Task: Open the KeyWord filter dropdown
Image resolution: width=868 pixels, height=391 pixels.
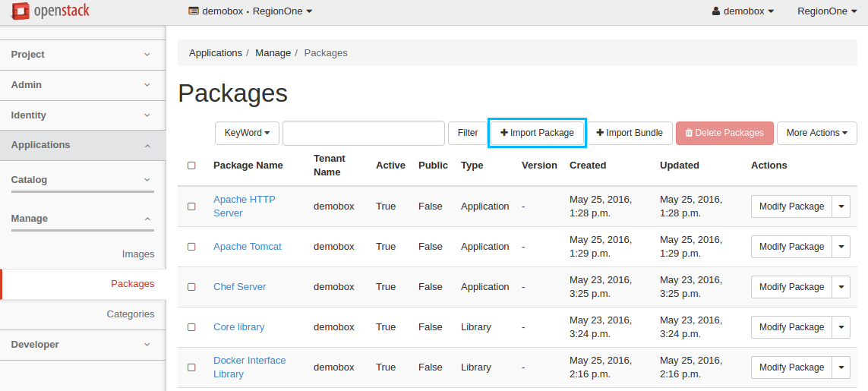Action: [x=247, y=133]
